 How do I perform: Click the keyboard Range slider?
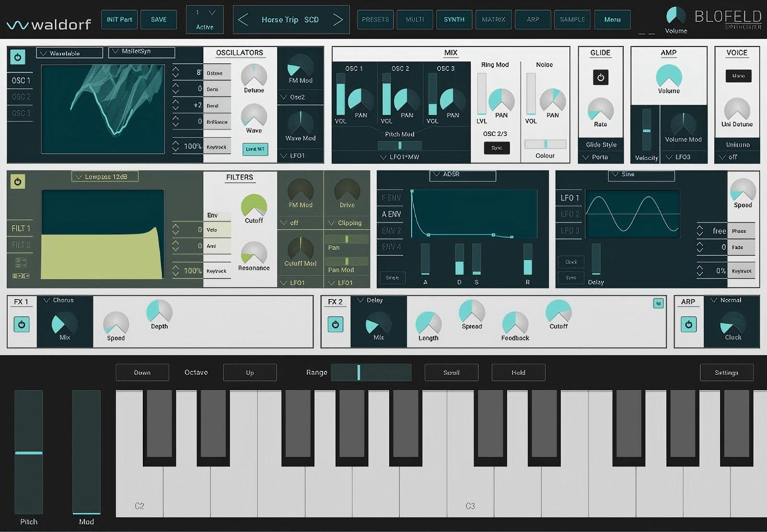(371, 372)
